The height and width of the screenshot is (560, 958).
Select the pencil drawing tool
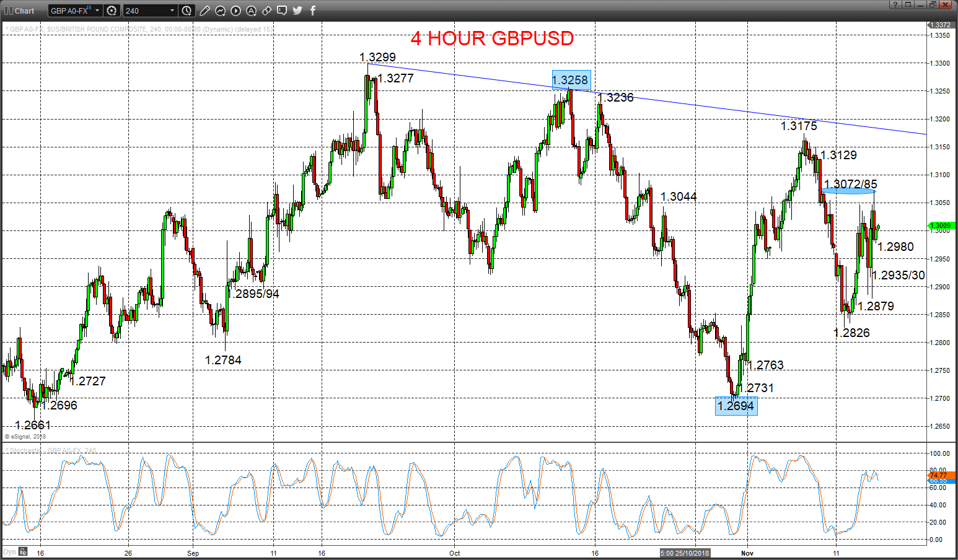pyautogui.click(x=205, y=11)
